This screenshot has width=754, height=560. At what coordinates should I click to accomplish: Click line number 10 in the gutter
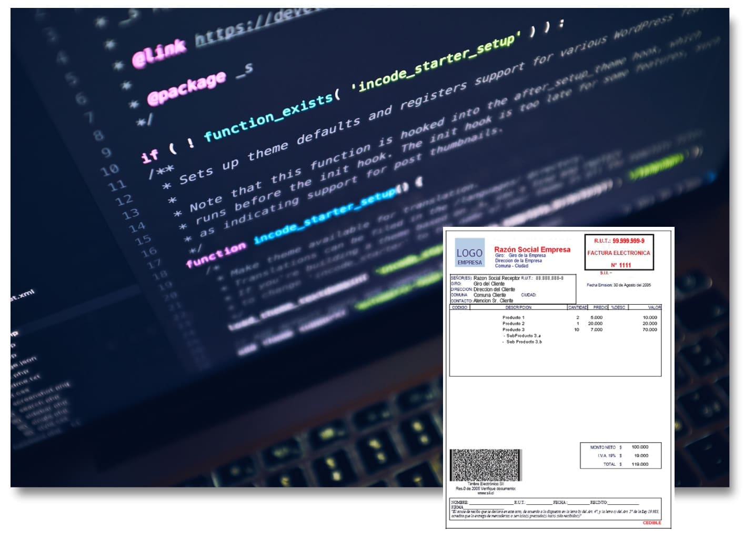pos(109,171)
